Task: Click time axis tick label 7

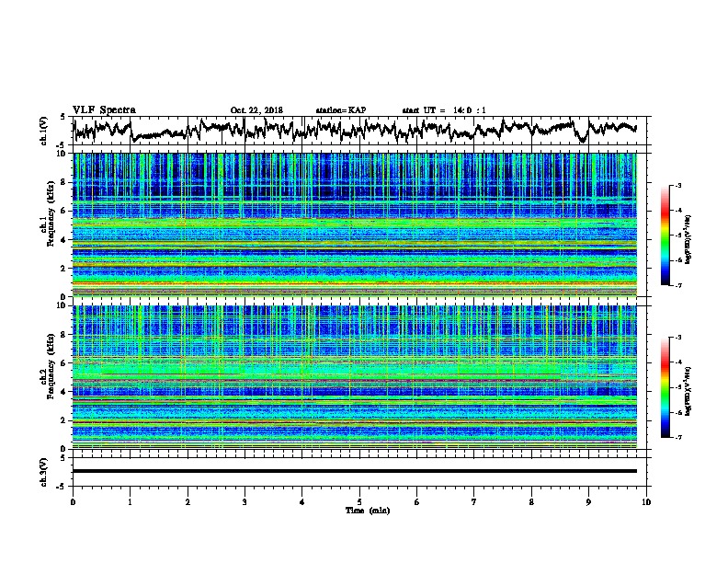Action: [474, 501]
